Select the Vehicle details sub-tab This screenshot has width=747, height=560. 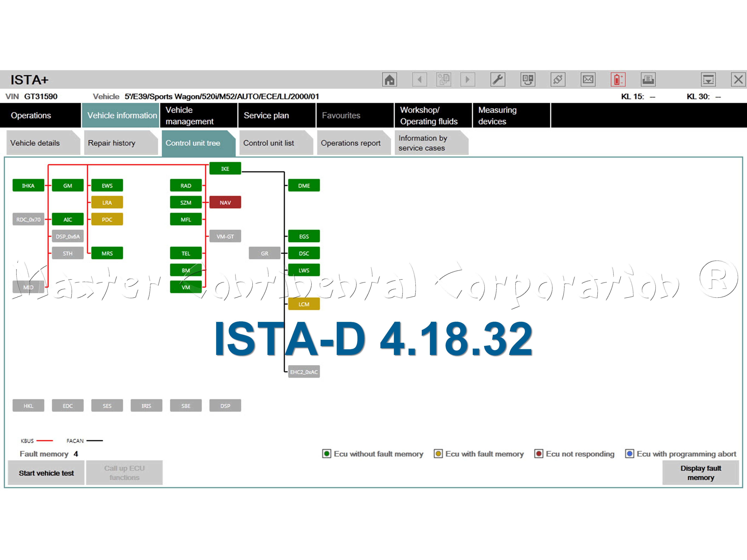click(x=43, y=143)
